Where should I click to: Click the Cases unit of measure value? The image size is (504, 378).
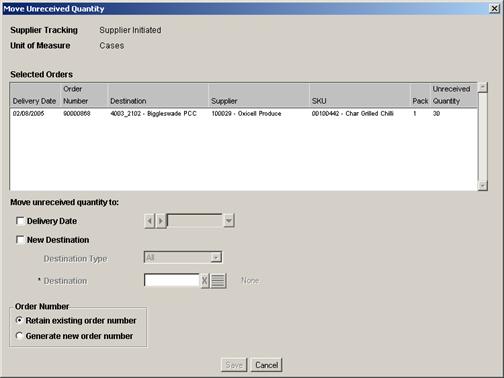[x=112, y=46]
